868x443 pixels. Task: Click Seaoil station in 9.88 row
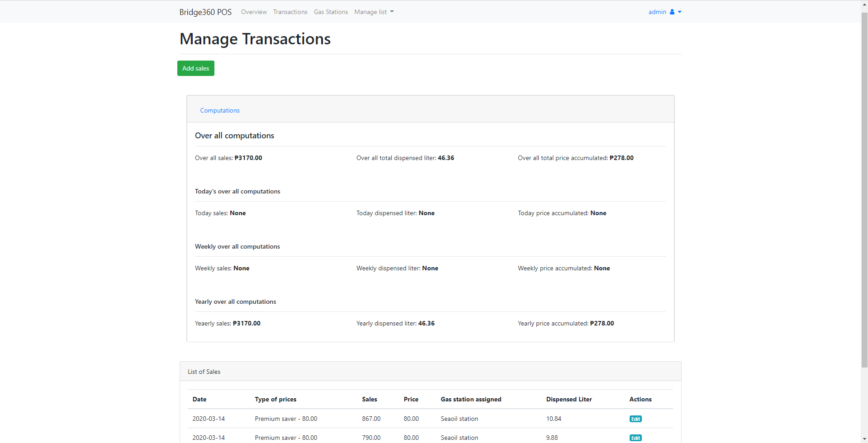[x=459, y=438]
